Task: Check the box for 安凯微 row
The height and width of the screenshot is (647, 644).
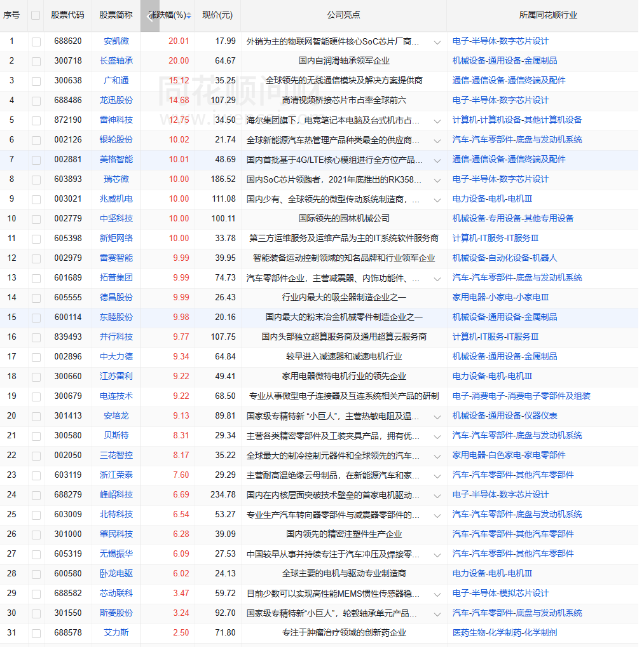Action: pos(36,42)
